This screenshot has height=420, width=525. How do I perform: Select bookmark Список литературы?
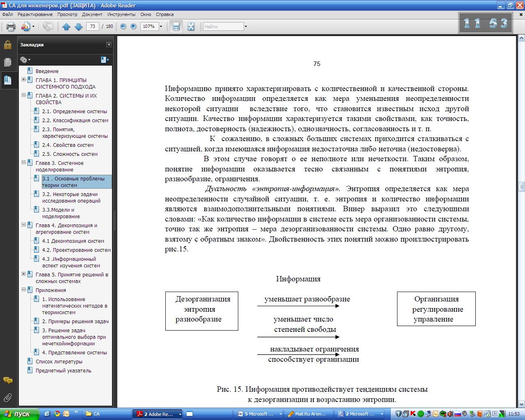[59, 362]
